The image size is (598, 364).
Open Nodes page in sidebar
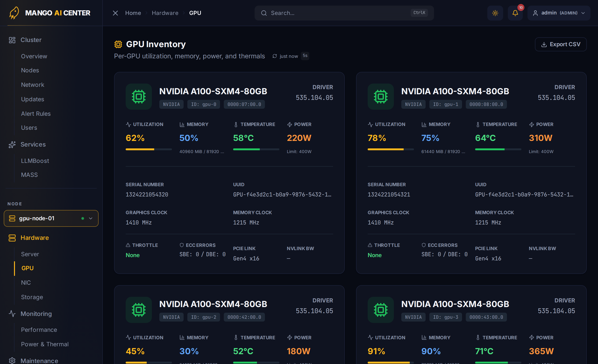click(30, 70)
